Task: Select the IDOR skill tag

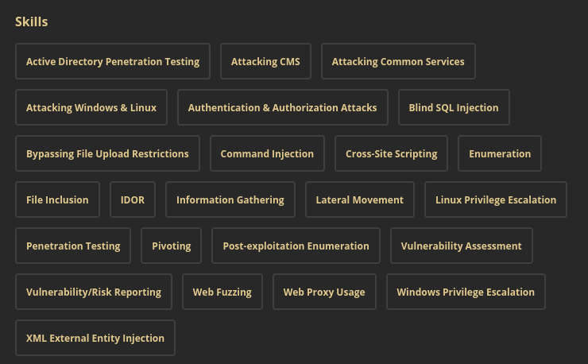Action: tap(133, 199)
